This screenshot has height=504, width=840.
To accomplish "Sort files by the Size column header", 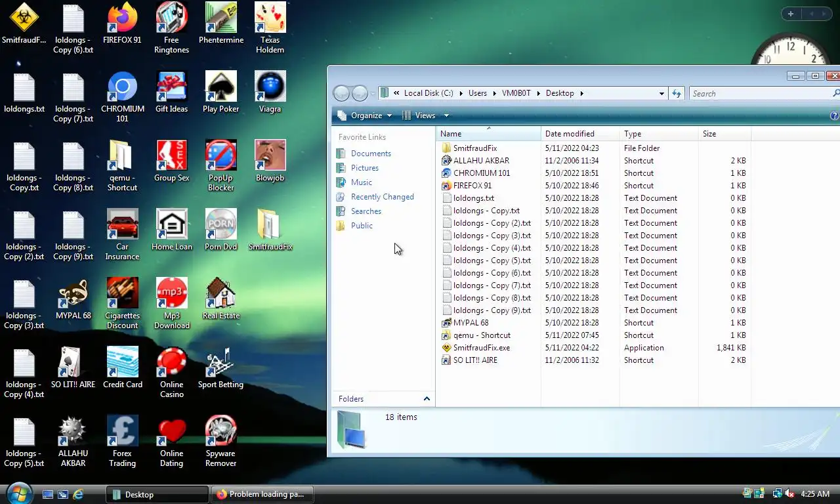I will tap(724, 134).
